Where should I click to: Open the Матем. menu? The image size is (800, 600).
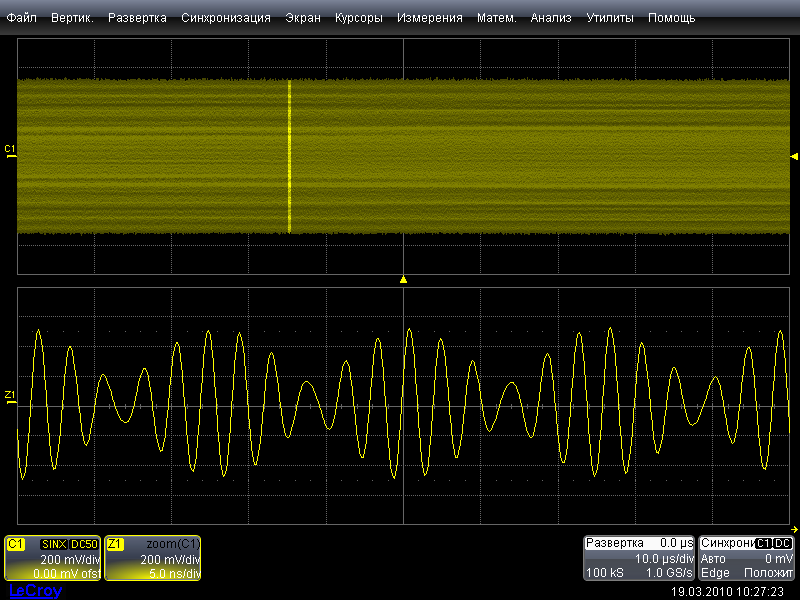click(497, 18)
